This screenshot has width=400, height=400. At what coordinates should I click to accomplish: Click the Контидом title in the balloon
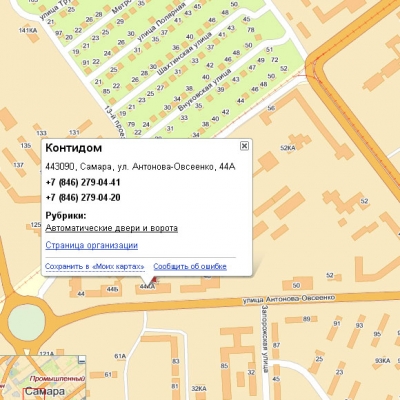click(x=73, y=148)
